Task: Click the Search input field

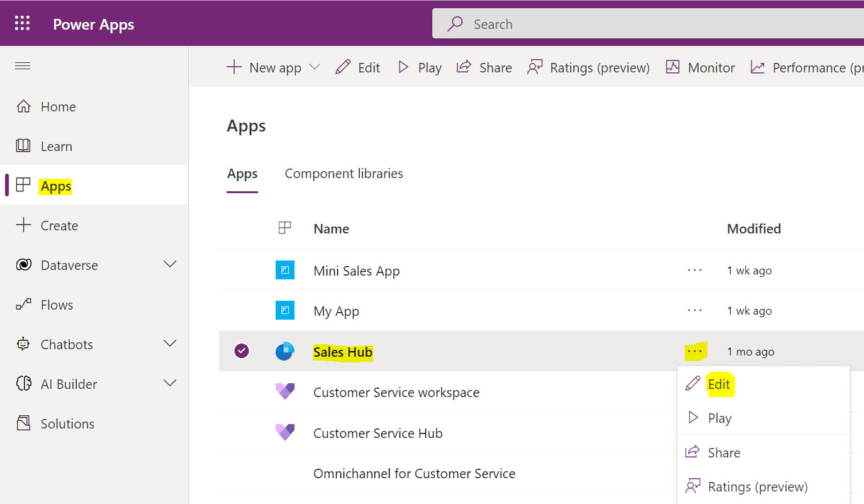Action: (648, 24)
